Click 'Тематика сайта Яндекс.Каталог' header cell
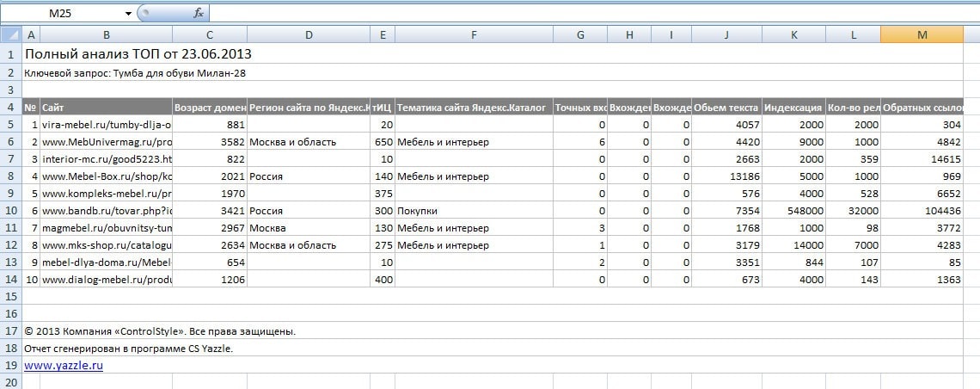The image size is (980, 389). (474, 108)
